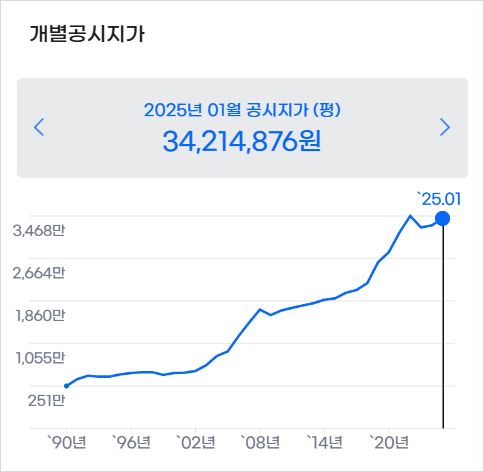Click the 1,055만 y-axis label
The height and width of the screenshot is (472, 484).
40,358
